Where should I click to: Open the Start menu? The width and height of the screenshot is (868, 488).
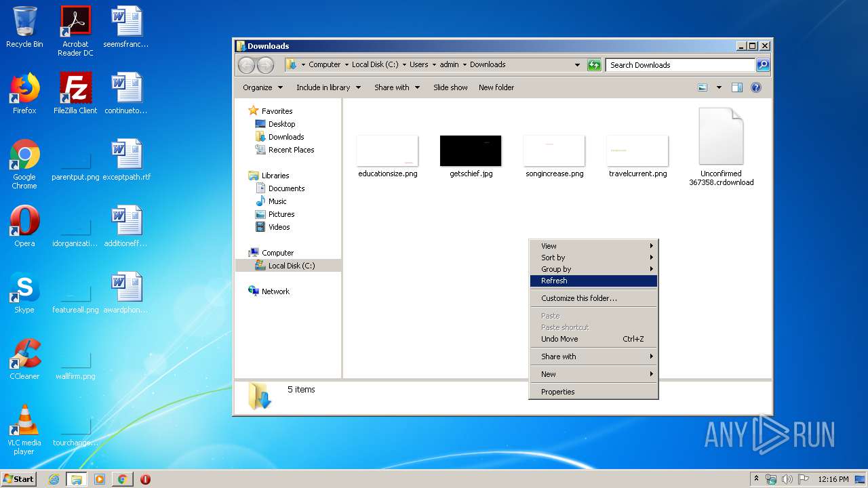coord(19,479)
